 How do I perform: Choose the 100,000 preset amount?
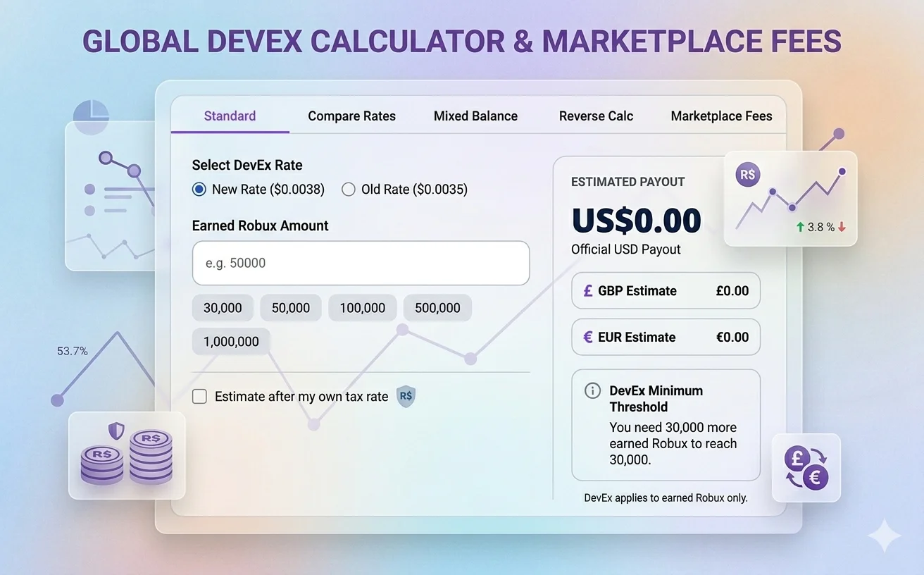[x=362, y=308]
